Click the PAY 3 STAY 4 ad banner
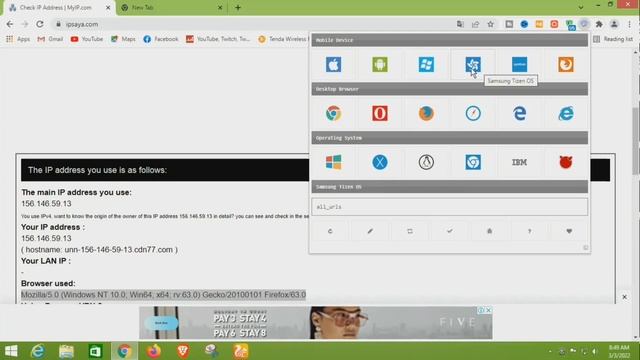Viewport: 640px width, 360px height. pos(316,323)
